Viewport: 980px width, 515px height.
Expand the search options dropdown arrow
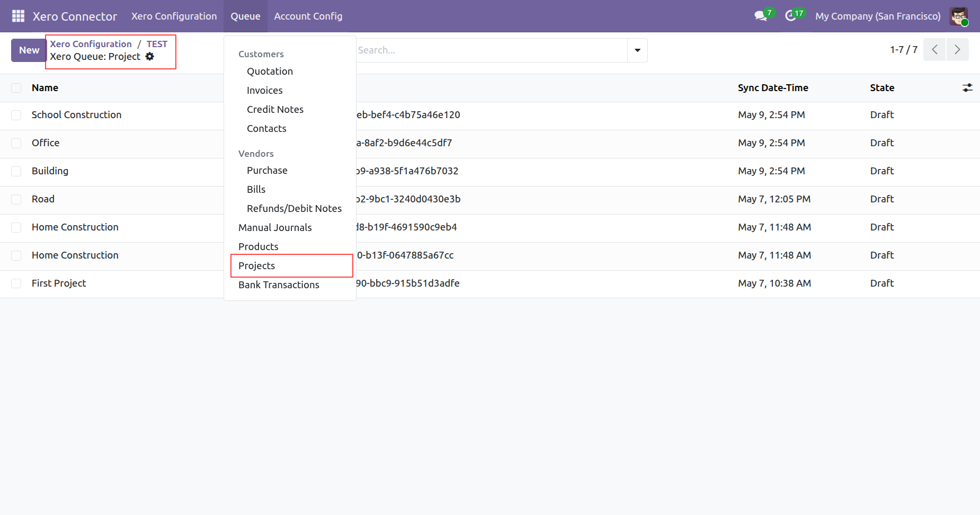[637, 50]
